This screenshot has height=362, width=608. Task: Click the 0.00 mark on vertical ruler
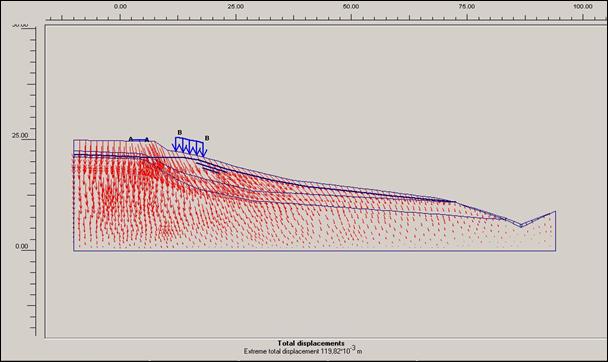point(22,247)
